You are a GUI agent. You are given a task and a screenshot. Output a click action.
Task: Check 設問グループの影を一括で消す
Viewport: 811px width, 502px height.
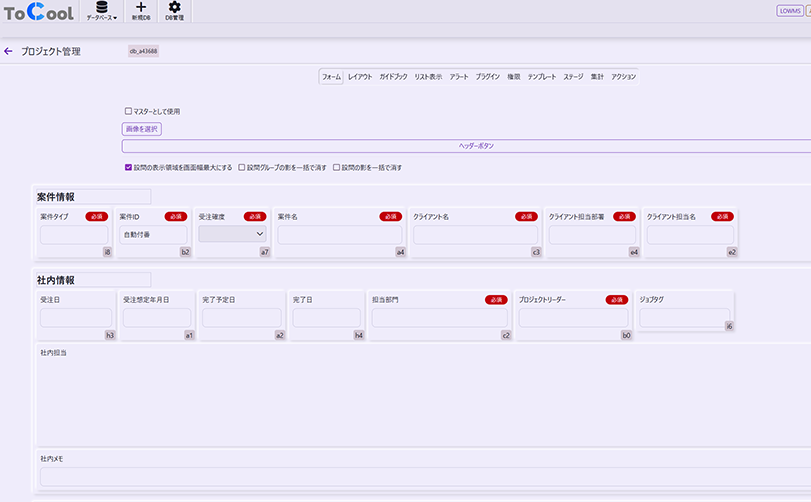tap(241, 167)
